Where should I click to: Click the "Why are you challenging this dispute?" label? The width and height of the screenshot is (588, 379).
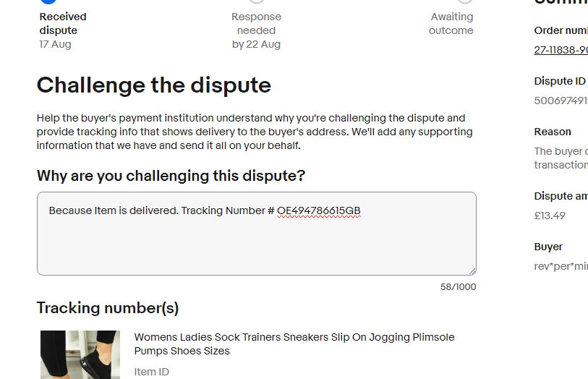171,176
